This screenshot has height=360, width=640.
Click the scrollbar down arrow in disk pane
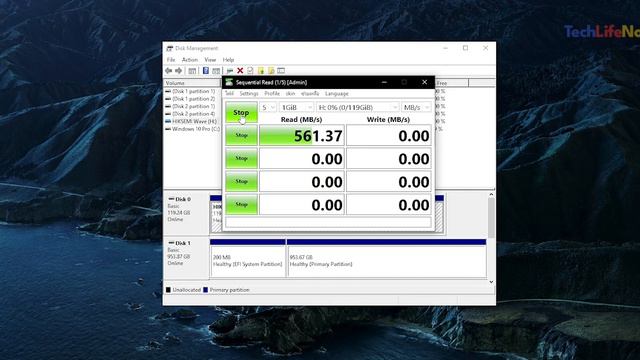tap(491, 282)
